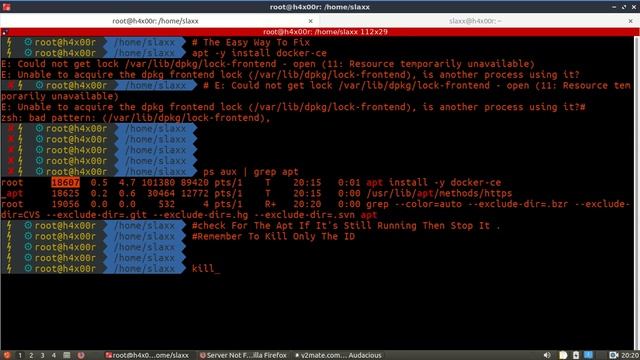Viewport: 640px width, 360px height.
Task: Switch to the 'root@h4x00r: /home/slaxx' terminal tab
Action: click(155, 21)
